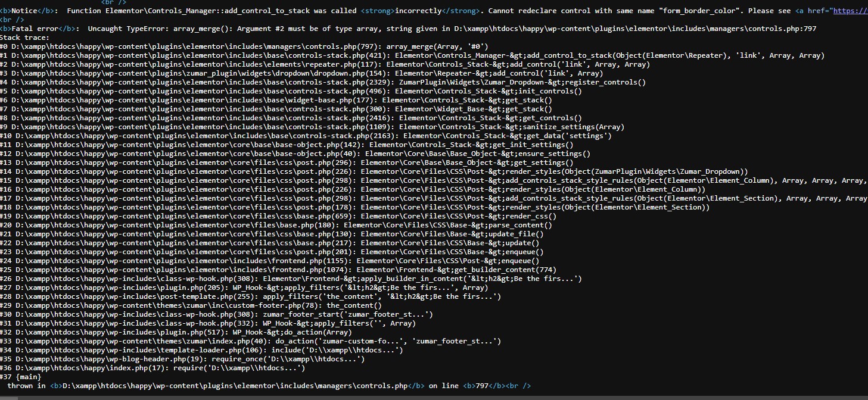Click stack line #32 do_action(Array)
The width and height of the screenshot is (868, 400).
(176, 332)
